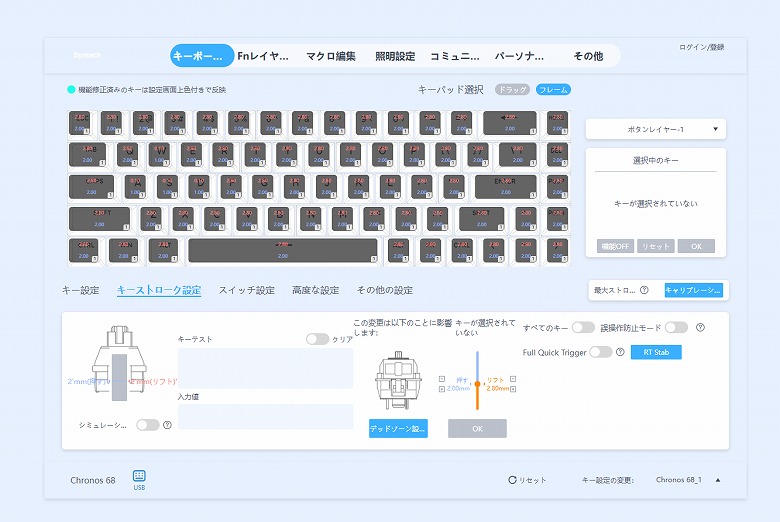The height and width of the screenshot is (522, 780).
Task: Click the 入力値 text field
Action: click(266, 417)
